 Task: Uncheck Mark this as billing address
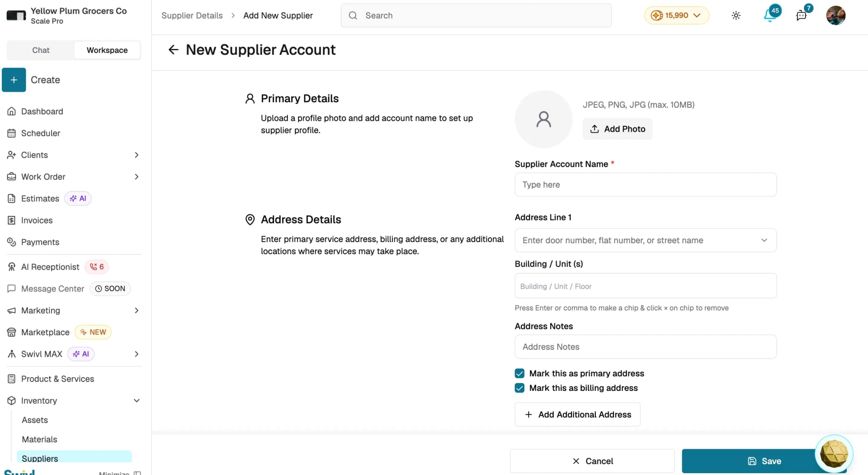(x=519, y=388)
